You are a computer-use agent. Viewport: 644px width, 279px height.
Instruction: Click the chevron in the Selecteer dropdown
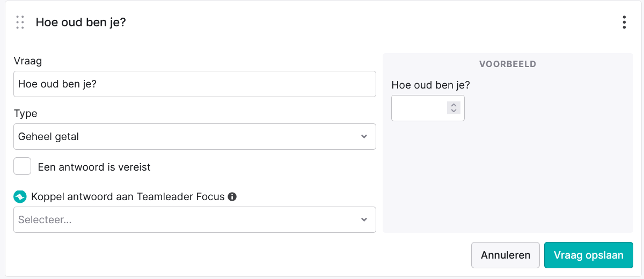coord(364,219)
